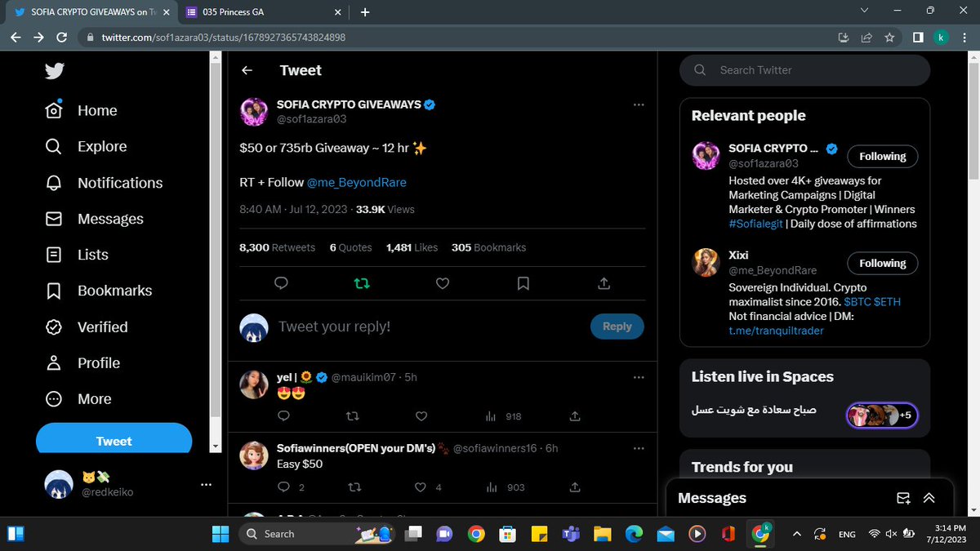View analytics on yel's 918 views
The image size is (980, 551).
pyautogui.click(x=503, y=416)
